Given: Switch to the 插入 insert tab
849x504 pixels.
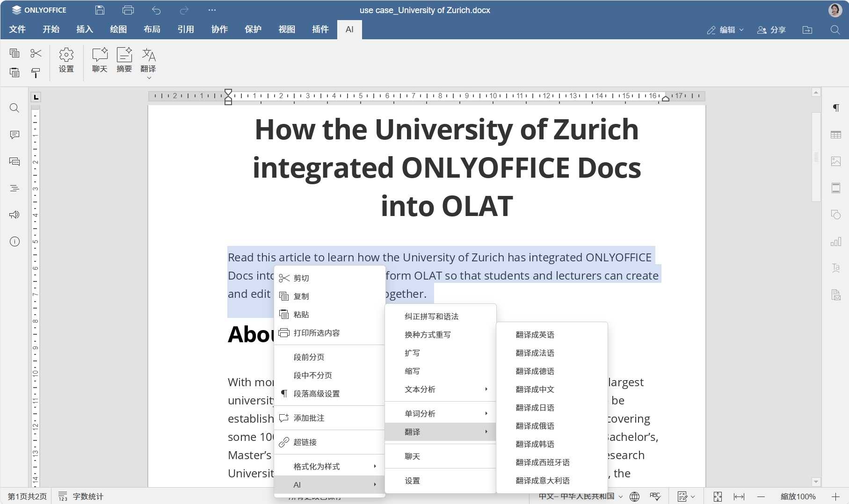Looking at the screenshot, I should pos(85,29).
